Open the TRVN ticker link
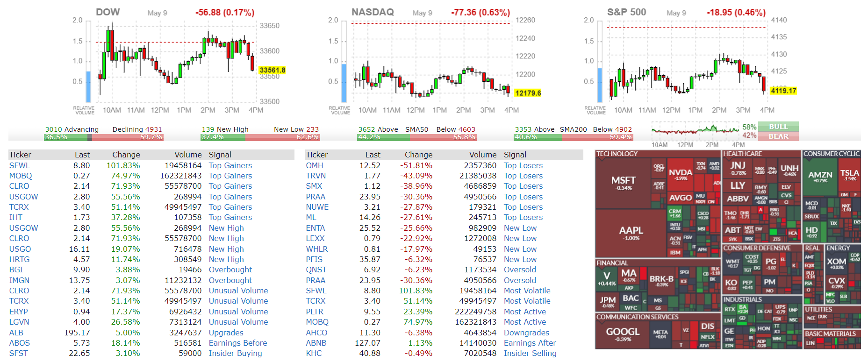Screen dimensions: 868x362 [x=316, y=176]
